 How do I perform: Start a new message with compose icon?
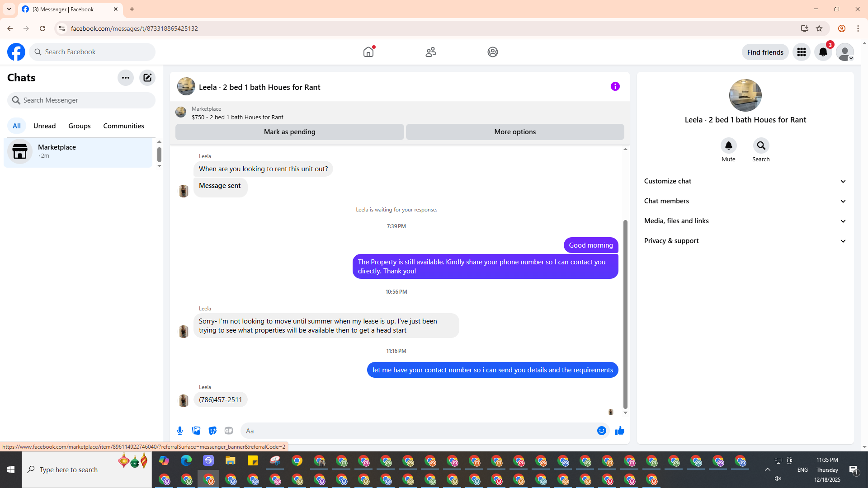point(147,78)
